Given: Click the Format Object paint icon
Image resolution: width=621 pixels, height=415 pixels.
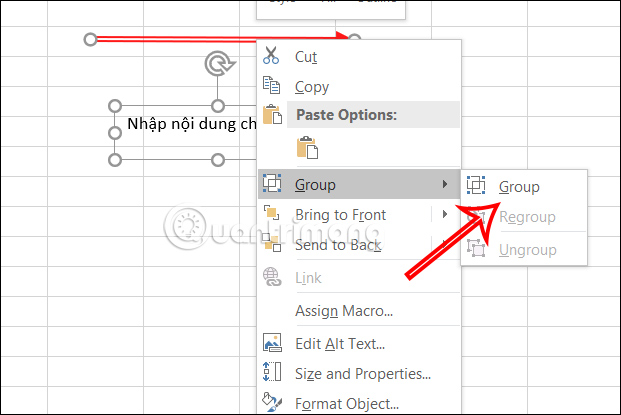Looking at the screenshot, I should point(272,402).
